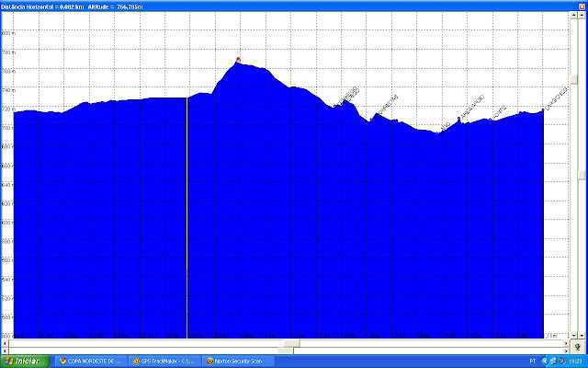Click the AREA APOIO waypoint label

point(471,108)
